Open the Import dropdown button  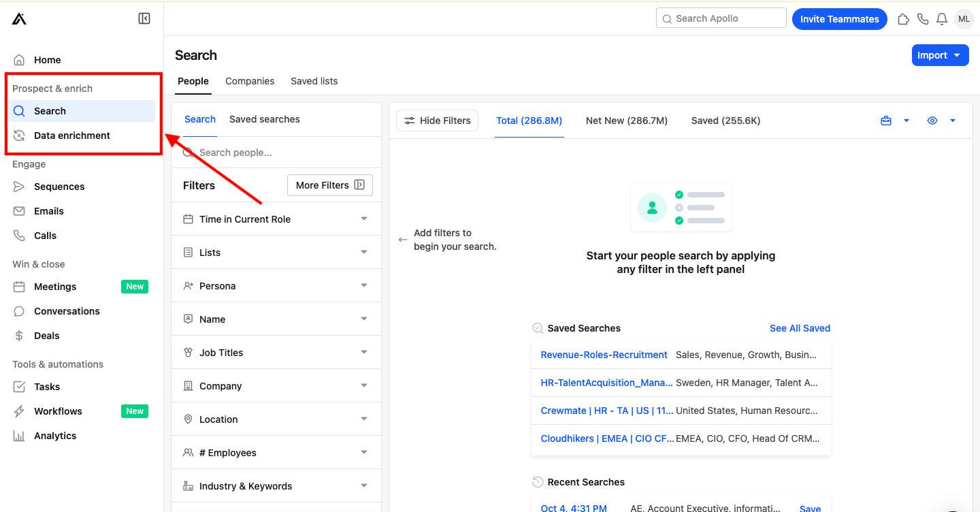pos(941,55)
